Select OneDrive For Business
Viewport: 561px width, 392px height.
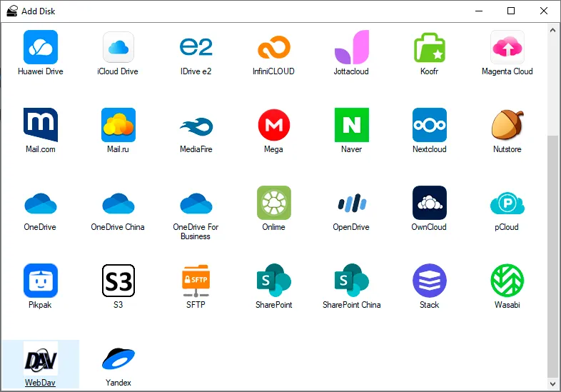[196, 203]
